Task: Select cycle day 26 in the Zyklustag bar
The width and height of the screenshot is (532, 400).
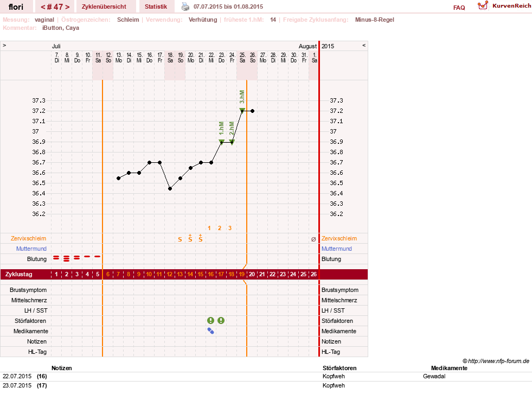Action: (x=313, y=274)
